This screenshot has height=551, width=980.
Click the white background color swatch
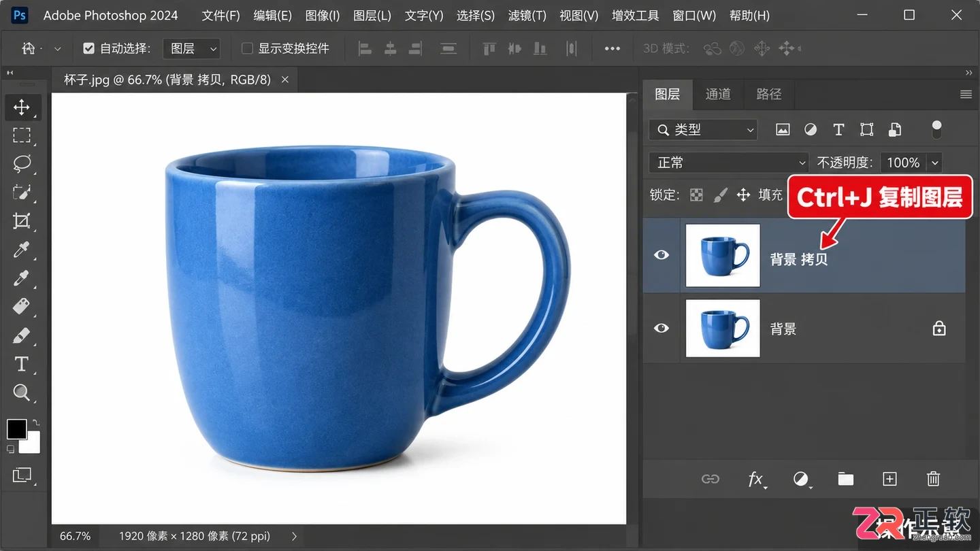click(32, 444)
